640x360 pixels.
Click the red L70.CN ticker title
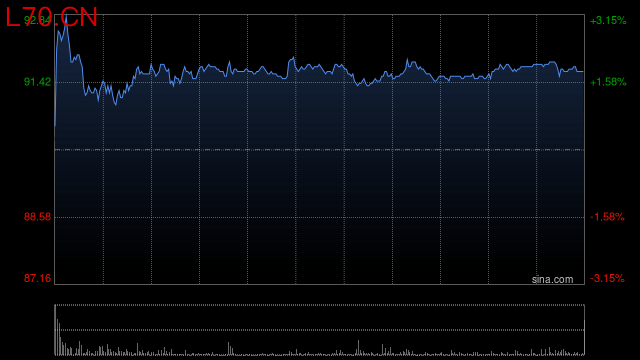pos(51,18)
